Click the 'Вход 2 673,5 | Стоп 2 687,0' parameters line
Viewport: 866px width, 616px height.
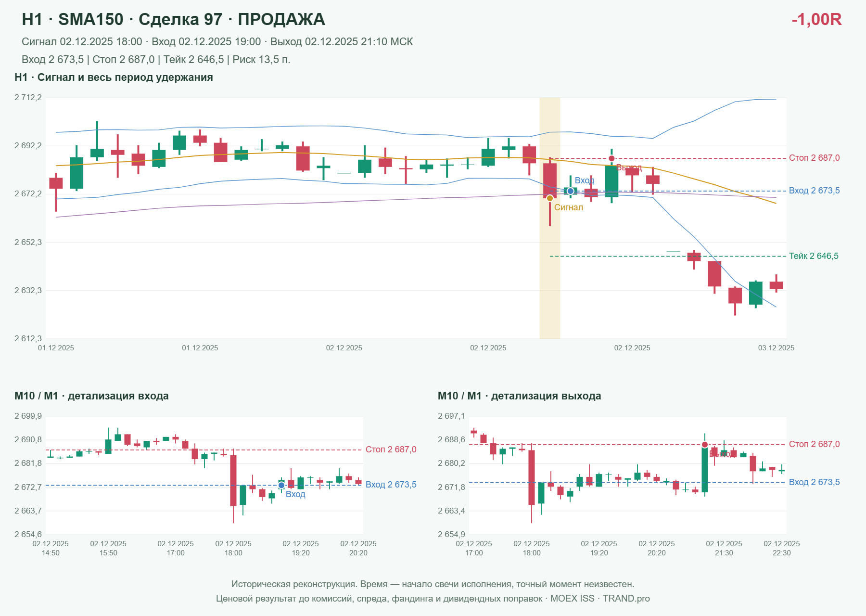point(156,60)
